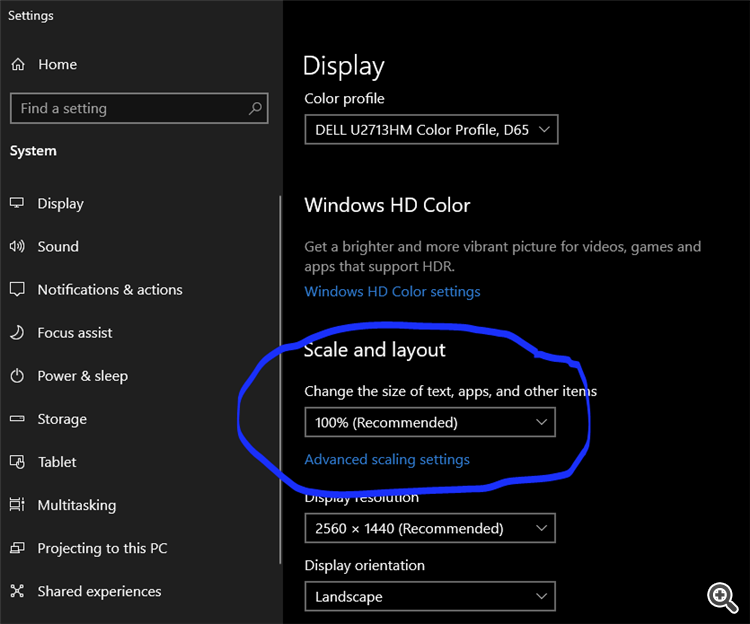Open Power & sleep settings
The height and width of the screenshot is (624, 750).
pos(83,376)
